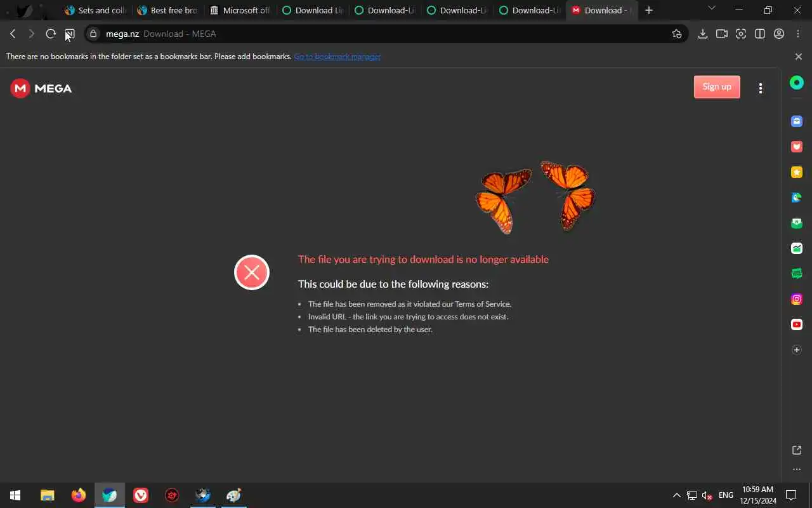Switch to the 'Sets and coll' tab
This screenshot has height=508, width=812.
tap(95, 10)
